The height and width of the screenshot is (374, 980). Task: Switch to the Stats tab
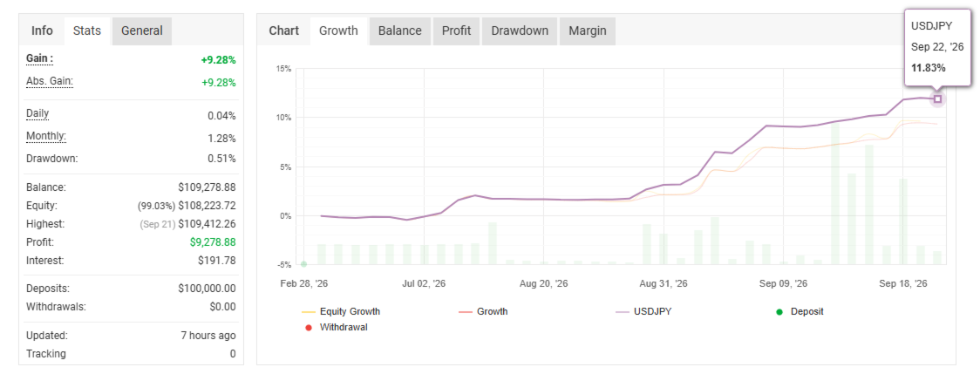point(87,31)
